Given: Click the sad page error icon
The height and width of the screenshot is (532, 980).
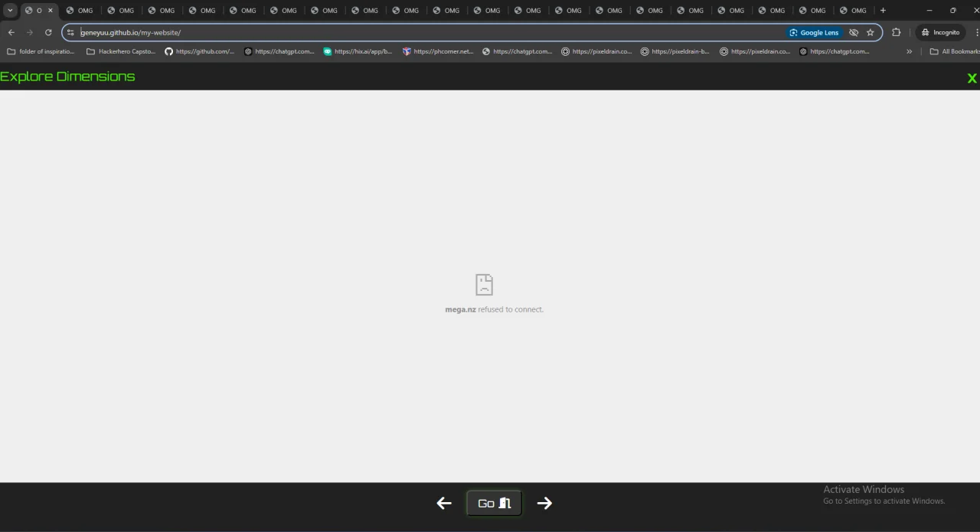Looking at the screenshot, I should point(484,285).
